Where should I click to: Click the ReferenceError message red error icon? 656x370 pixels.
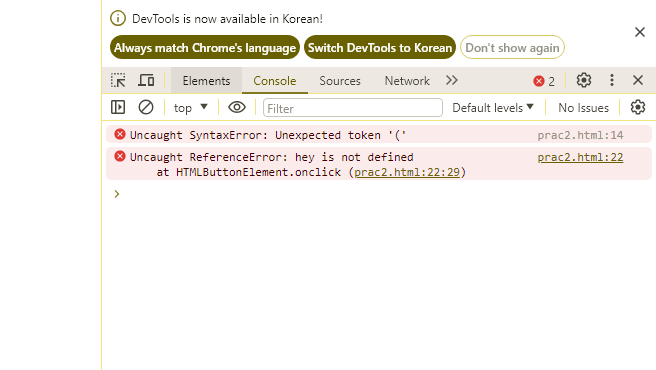(120, 156)
